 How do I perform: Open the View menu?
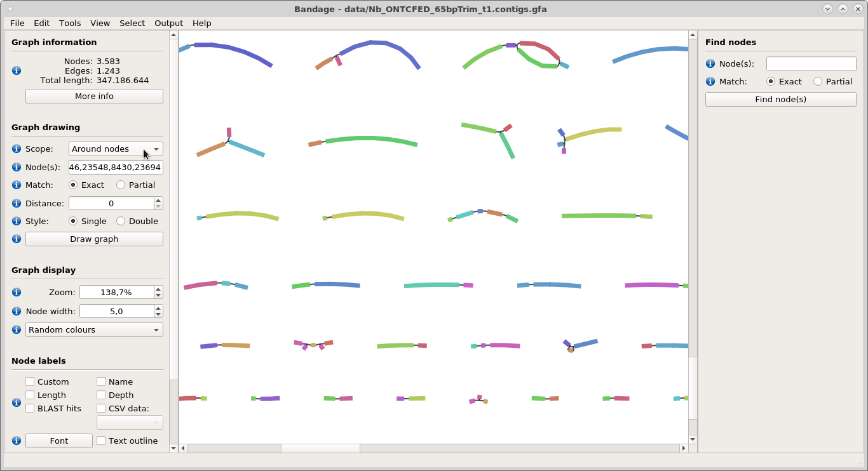[100, 23]
